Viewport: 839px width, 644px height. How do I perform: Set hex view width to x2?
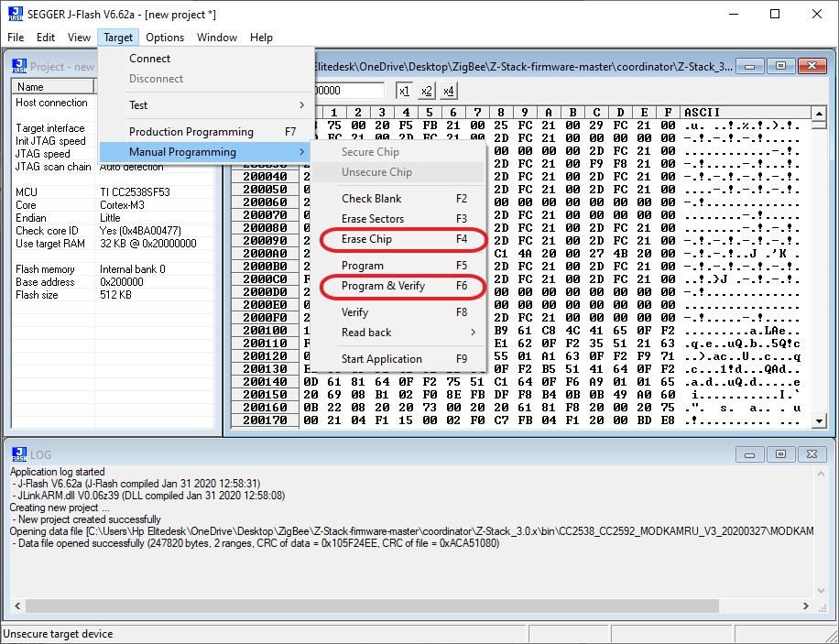click(x=427, y=91)
